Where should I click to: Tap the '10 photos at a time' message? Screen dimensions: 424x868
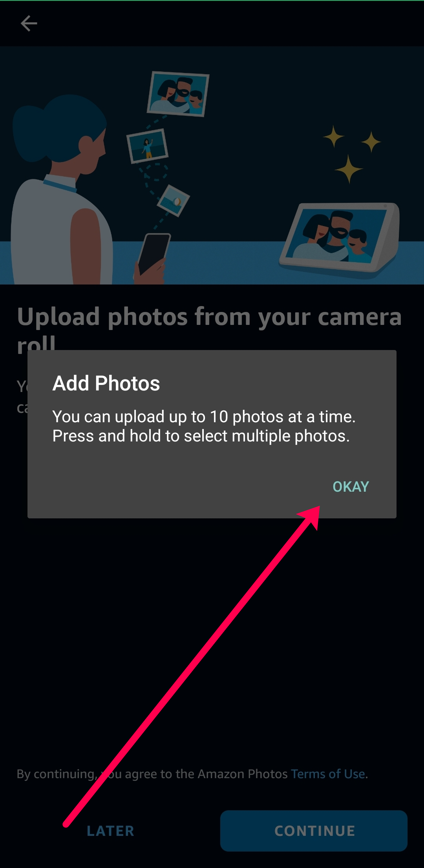[204, 416]
